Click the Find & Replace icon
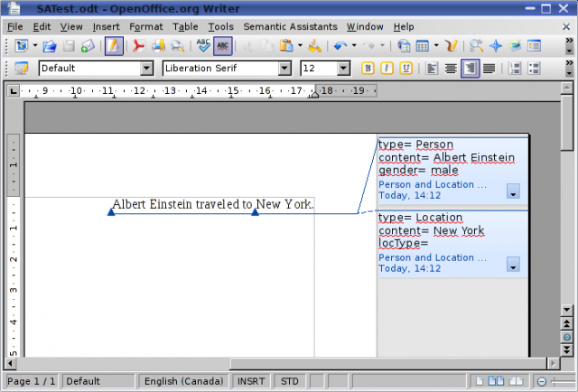This screenshot has height=392, width=578. coord(476,46)
